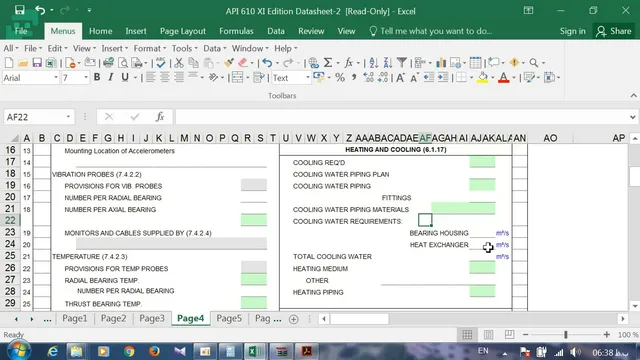Screen dimensions: 640x360
Task: Open the Menus ribbon tab
Action: tap(63, 31)
